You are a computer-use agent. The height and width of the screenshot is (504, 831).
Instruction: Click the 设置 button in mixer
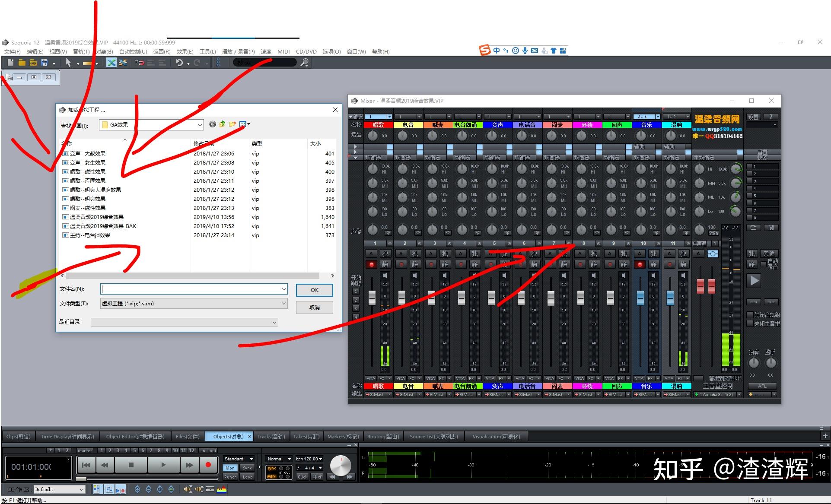pos(753,117)
